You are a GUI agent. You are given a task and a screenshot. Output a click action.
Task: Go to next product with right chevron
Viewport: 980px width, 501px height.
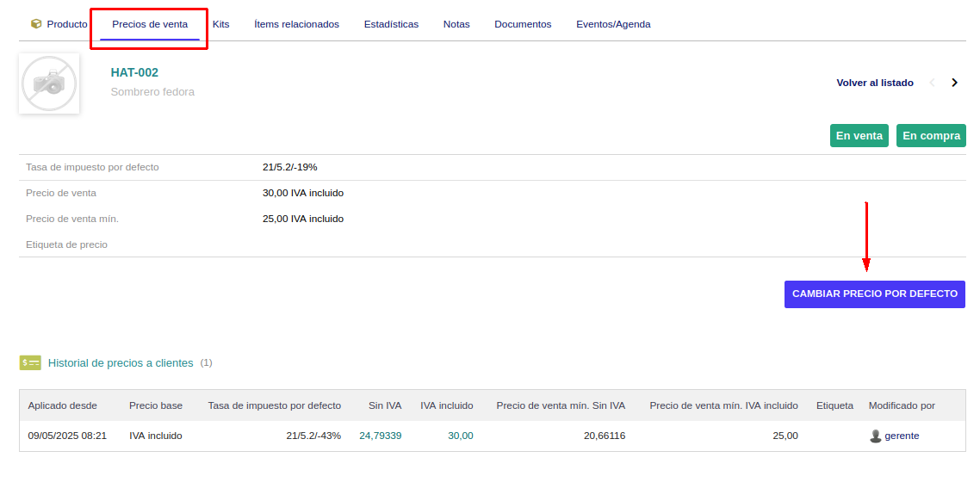pyautogui.click(x=954, y=83)
